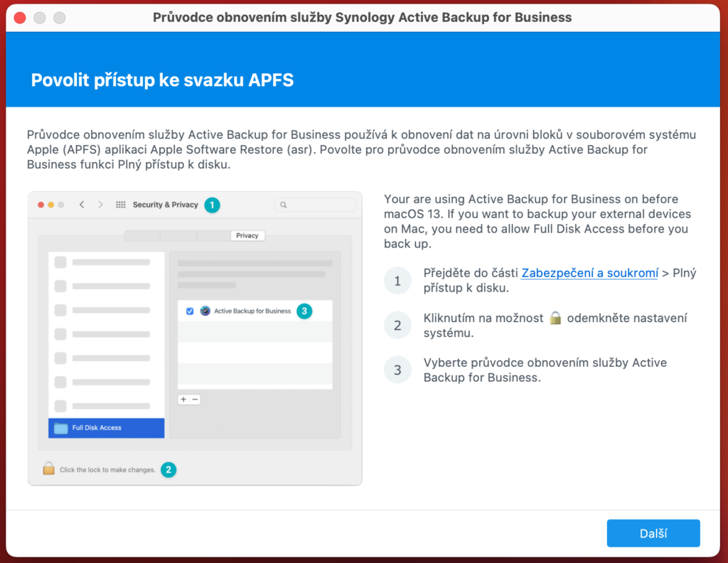The image size is (728, 563).
Task: Click the Active Backup for Business app icon
Action: click(205, 311)
